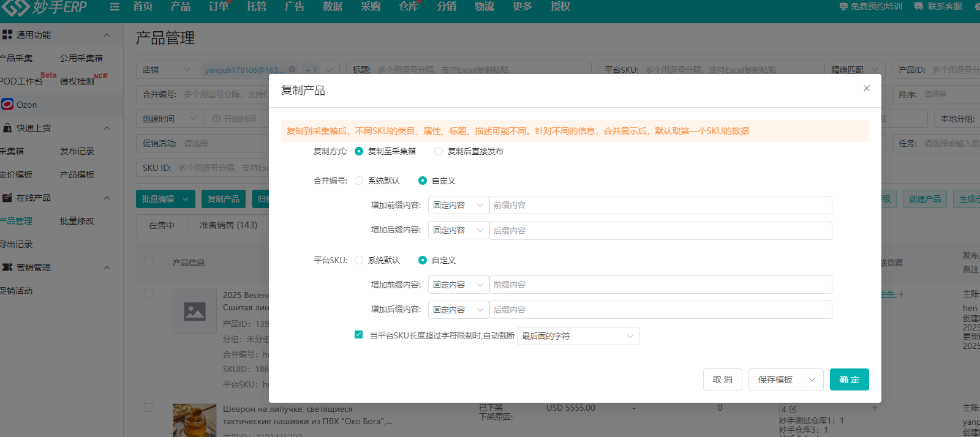Click the 联系客服 chat icon

tap(919, 6)
